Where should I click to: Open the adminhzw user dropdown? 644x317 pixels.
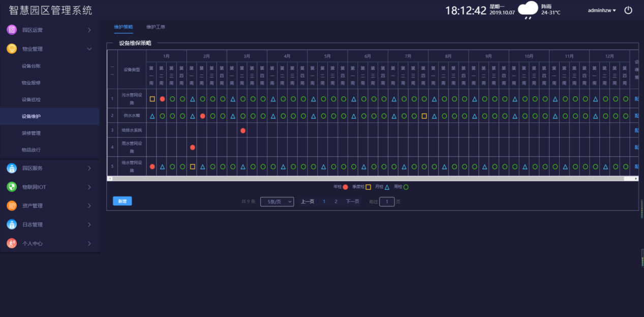[601, 10]
